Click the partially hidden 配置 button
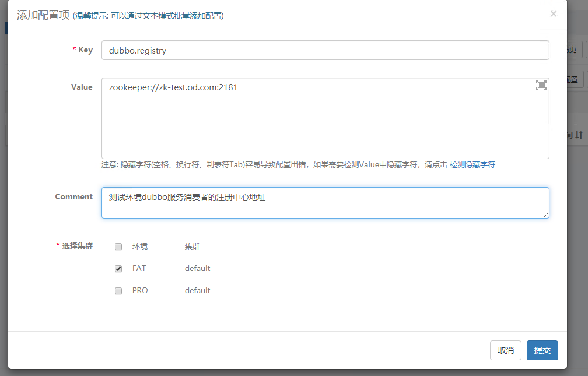 pyautogui.click(x=574, y=79)
